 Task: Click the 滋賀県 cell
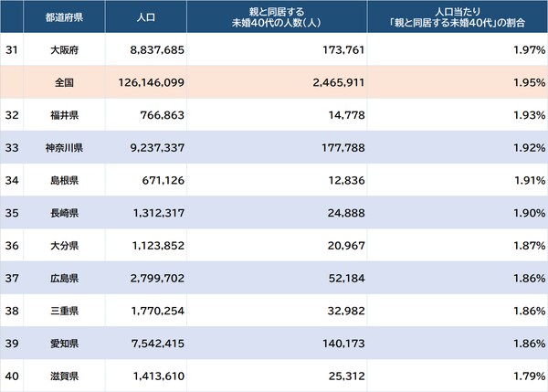63,375
